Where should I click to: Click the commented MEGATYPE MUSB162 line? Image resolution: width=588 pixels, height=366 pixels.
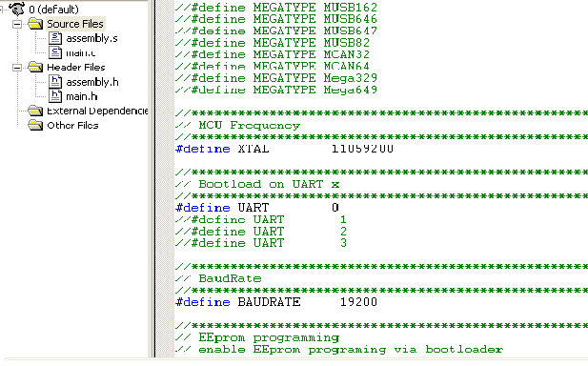coord(276,7)
